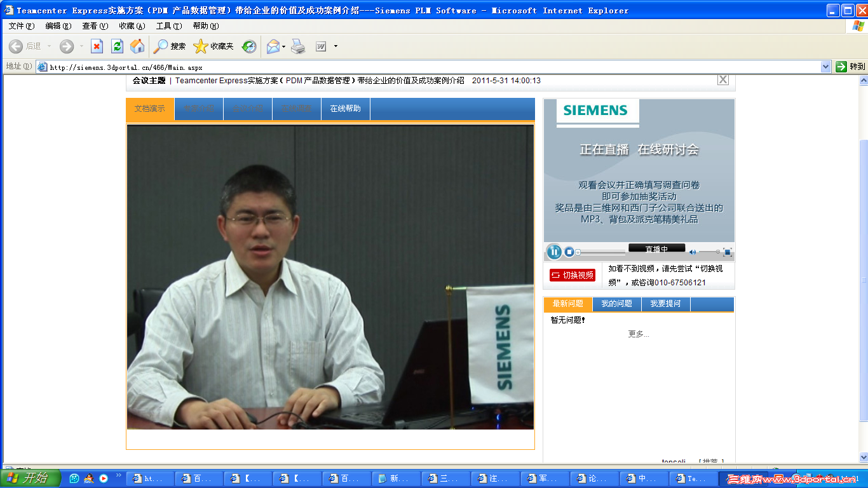The image size is (868, 488).
Task: Stop the live video playback
Action: [569, 252]
